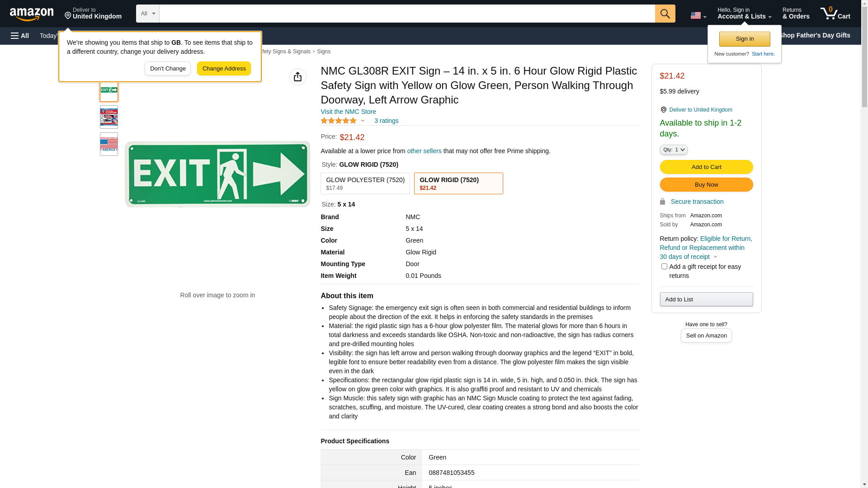The height and width of the screenshot is (488, 868).
Task: Click the five-star rating icon
Action: point(339,121)
